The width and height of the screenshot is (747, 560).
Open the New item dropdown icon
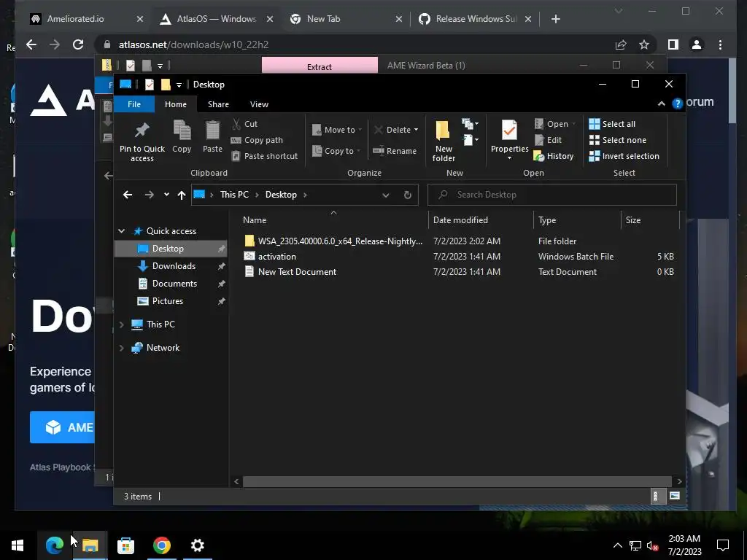pos(471,124)
